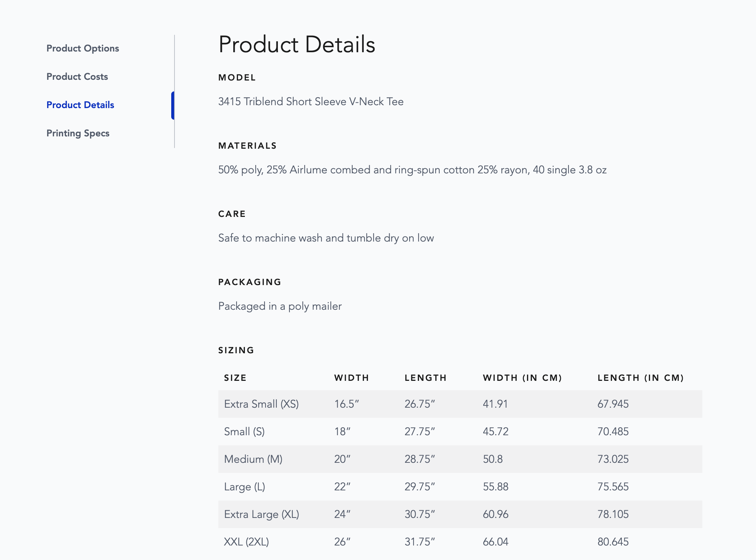Click the Product Details page heading
Viewport: 756px width, 560px height.
(x=297, y=44)
